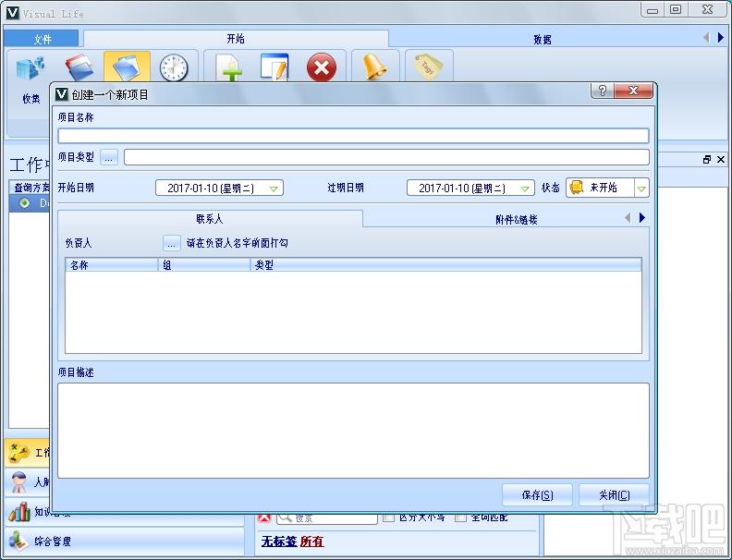Open the 开始日期 date dropdown

pyautogui.click(x=274, y=189)
